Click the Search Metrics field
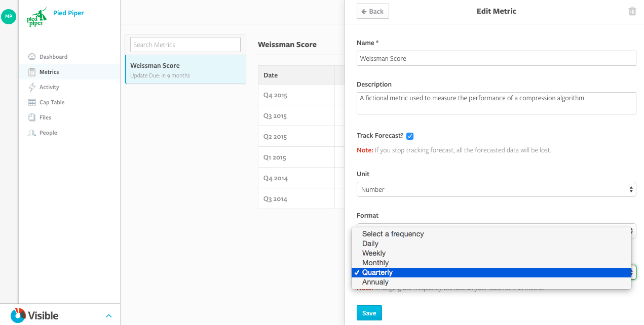The width and height of the screenshot is (644, 325). [x=185, y=45]
